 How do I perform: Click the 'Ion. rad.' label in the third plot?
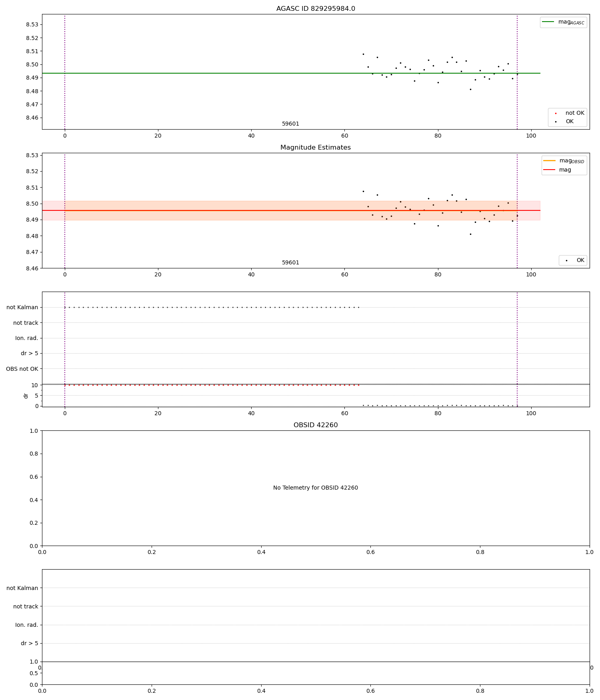[27, 338]
